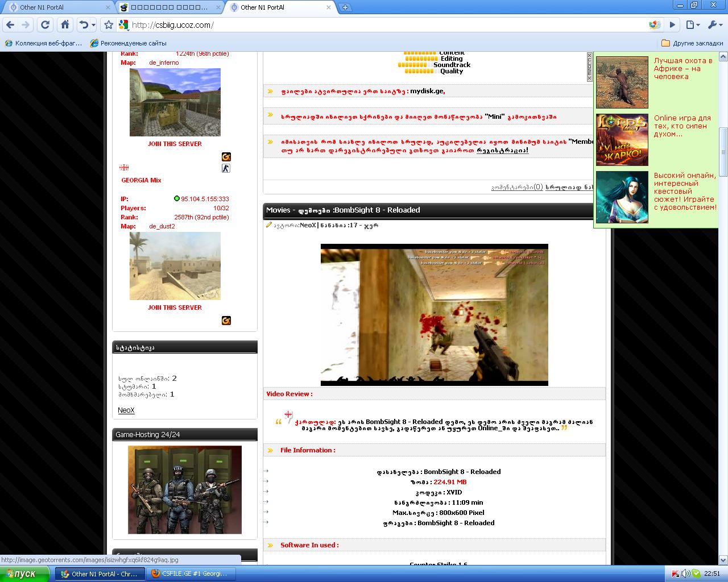
Task: Click the orange icon below the de_inferno join link
Action: click(x=226, y=157)
